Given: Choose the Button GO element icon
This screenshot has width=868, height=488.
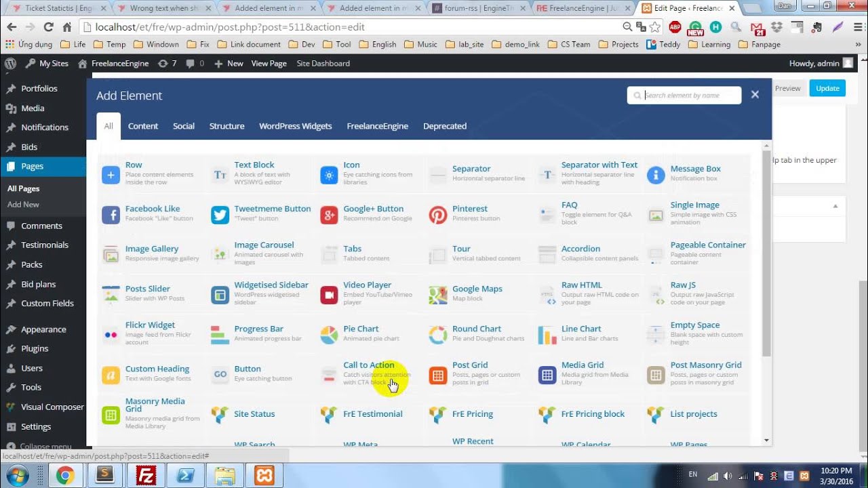Looking at the screenshot, I should [220, 375].
